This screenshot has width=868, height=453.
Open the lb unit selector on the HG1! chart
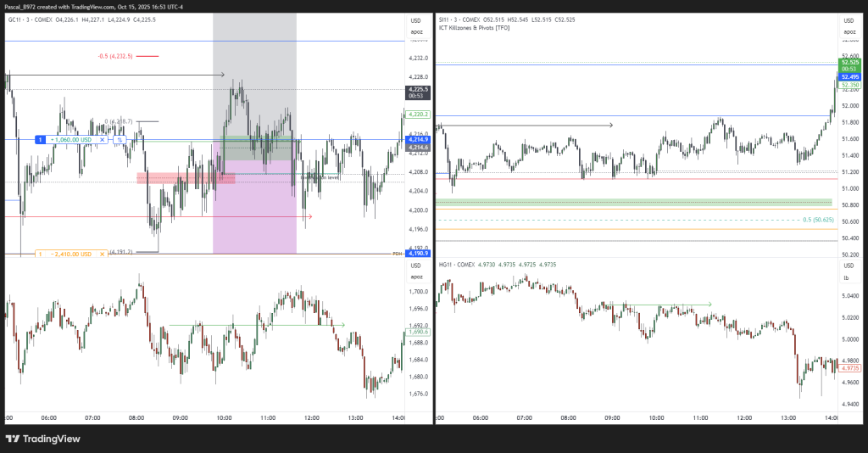[844, 277]
